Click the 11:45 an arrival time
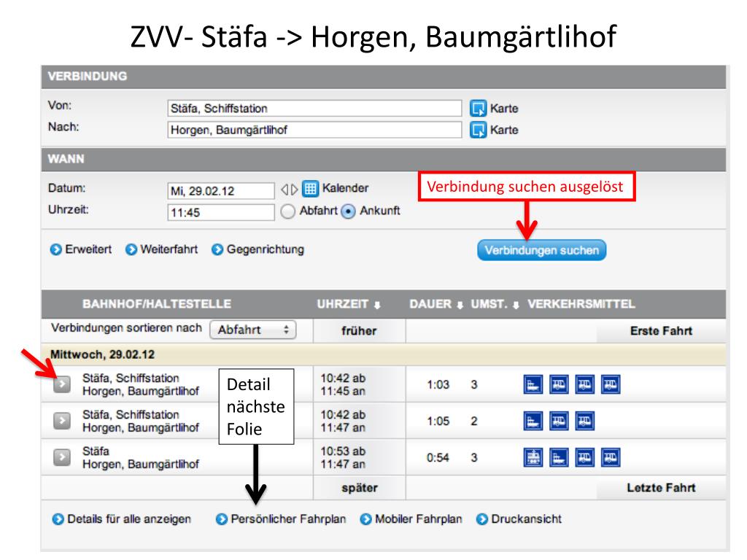Image resolution: width=747 pixels, height=560 pixels. [x=343, y=391]
